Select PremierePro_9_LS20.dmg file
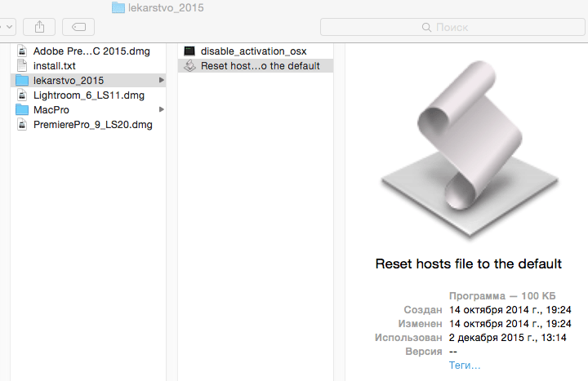Screen dimensions: 588x381 pos(88,124)
